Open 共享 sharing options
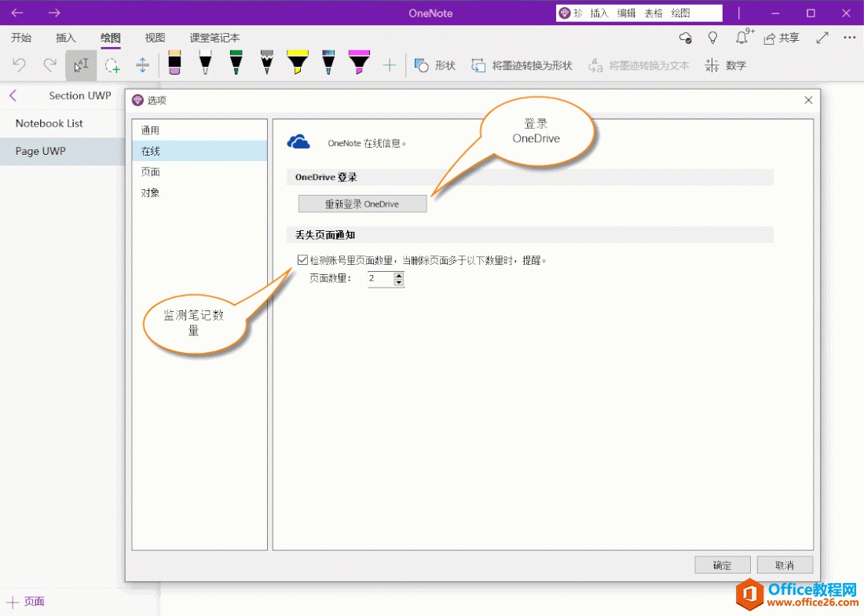This screenshot has width=864, height=616. coord(781,37)
